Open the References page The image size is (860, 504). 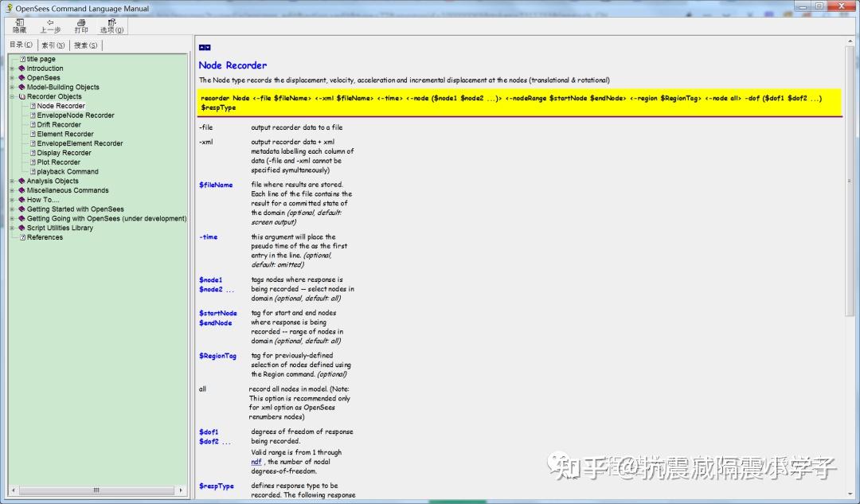pyautogui.click(x=45, y=236)
